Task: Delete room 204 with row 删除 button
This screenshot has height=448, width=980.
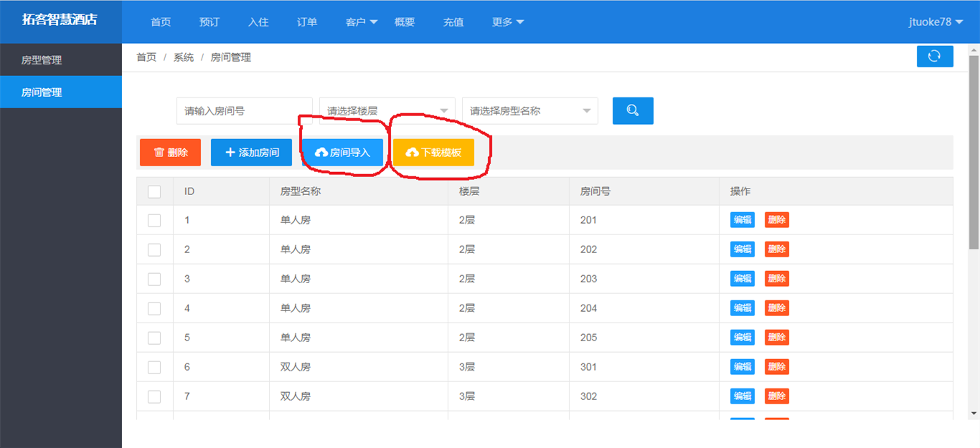Action: tap(777, 308)
